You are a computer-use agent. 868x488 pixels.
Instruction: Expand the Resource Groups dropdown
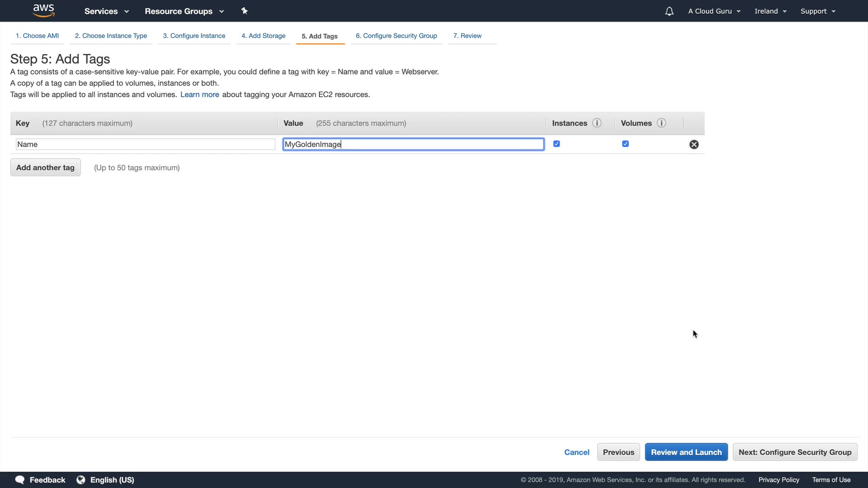184,11
